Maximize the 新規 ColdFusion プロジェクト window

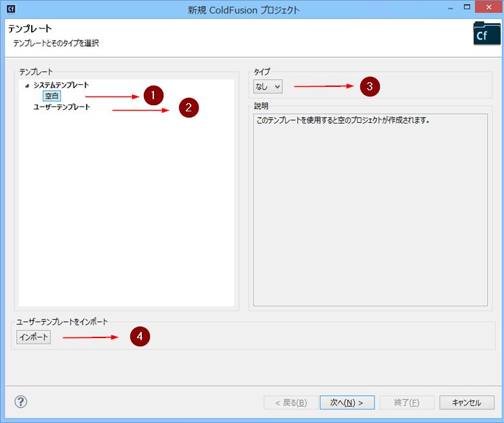pos(467,7)
